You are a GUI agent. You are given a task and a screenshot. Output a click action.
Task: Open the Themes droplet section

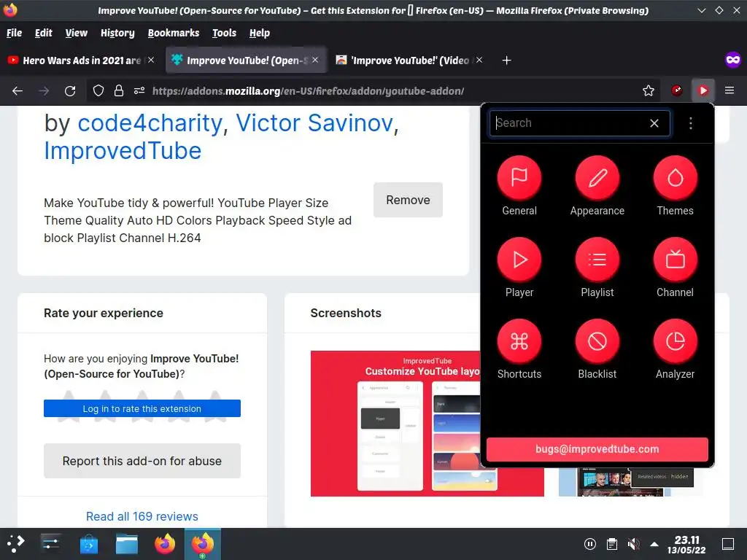point(675,186)
